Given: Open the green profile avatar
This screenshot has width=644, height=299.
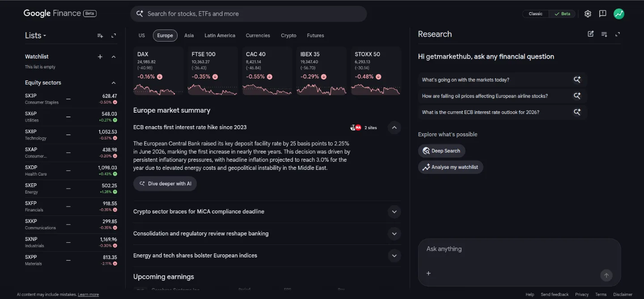Looking at the screenshot, I should [619, 14].
